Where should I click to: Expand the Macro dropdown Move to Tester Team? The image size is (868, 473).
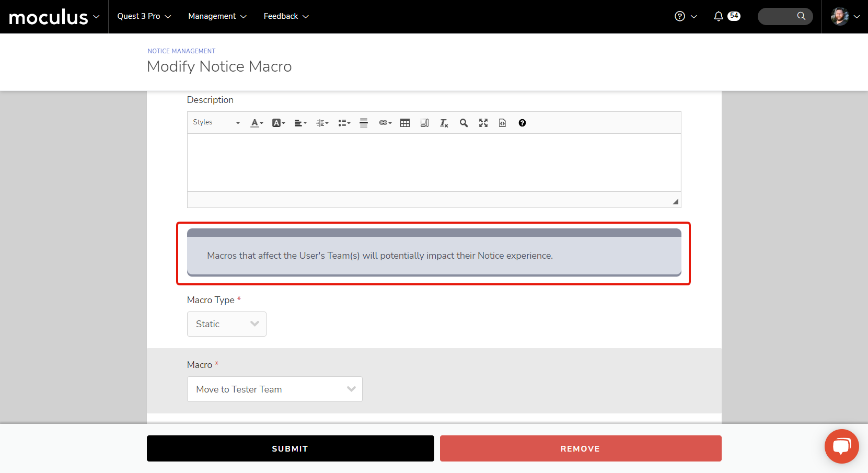click(x=274, y=389)
